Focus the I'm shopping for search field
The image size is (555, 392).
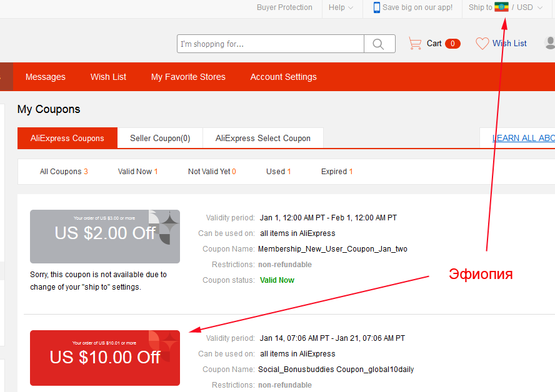click(x=271, y=44)
